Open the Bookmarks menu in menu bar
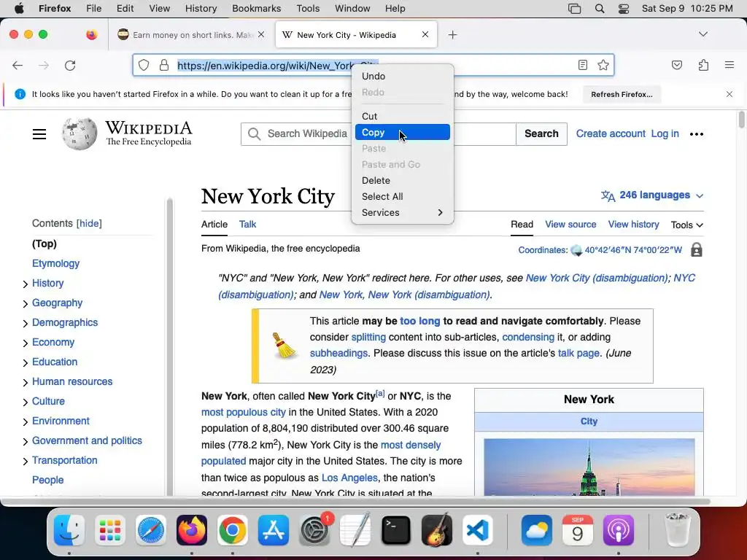747x560 pixels. 256,9
